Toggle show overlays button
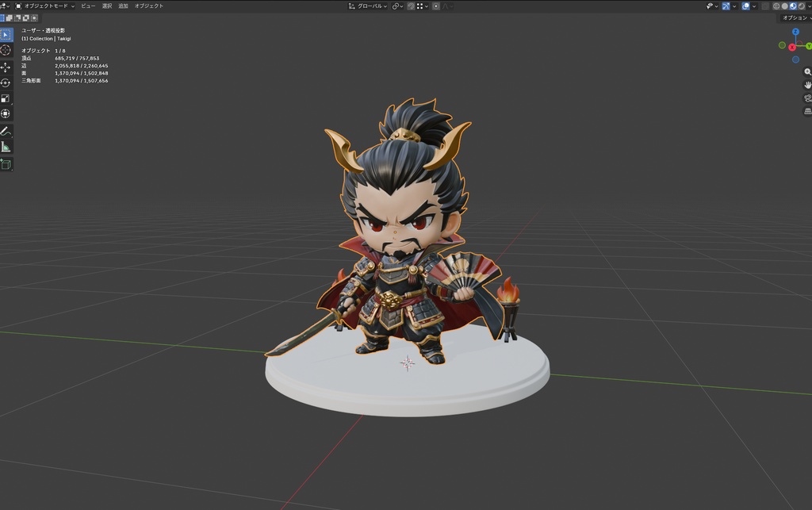812x510 pixels. tap(745, 6)
